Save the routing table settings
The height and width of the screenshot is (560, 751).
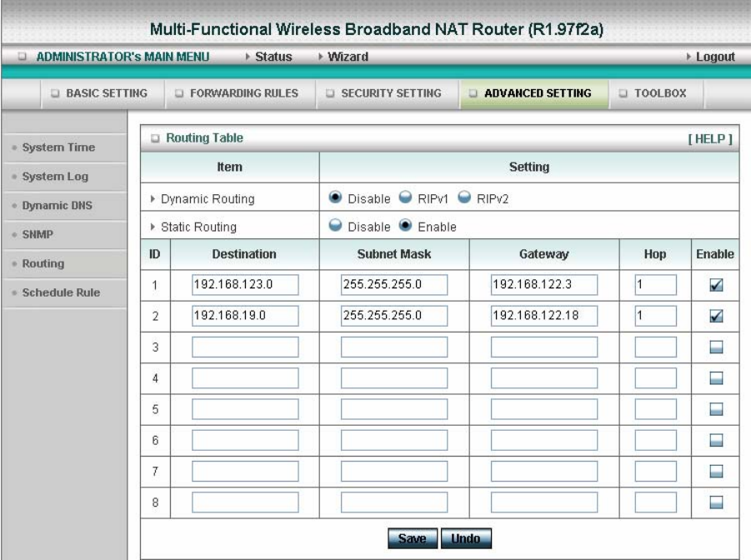413,538
